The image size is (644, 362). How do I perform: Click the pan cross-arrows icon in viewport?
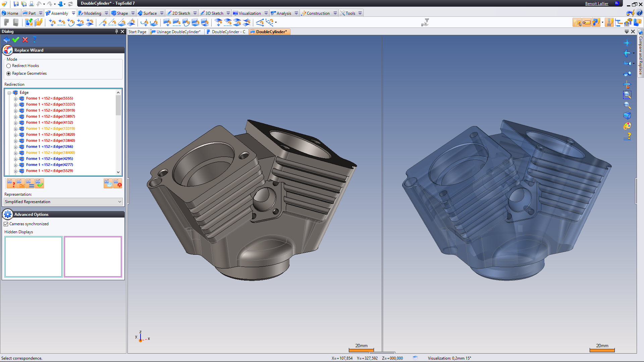click(627, 43)
